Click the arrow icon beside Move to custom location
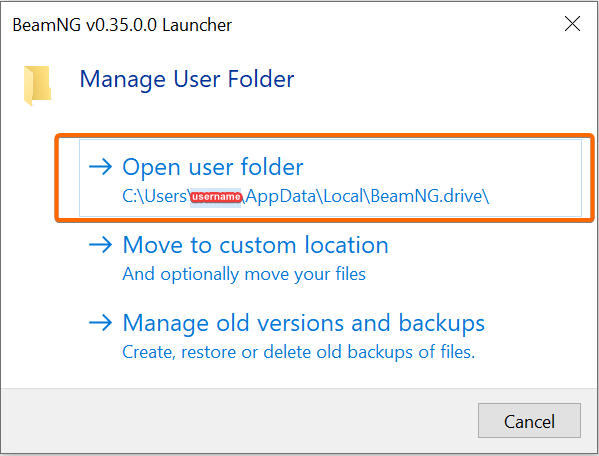This screenshot has height=456, width=599. point(100,245)
